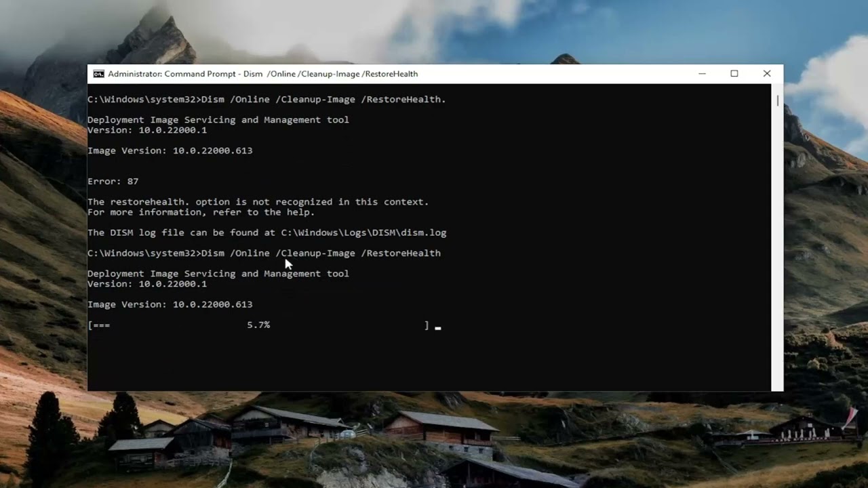Viewport: 868px width, 488px height.
Task: Click the DISM log file path line
Action: [267, 232]
